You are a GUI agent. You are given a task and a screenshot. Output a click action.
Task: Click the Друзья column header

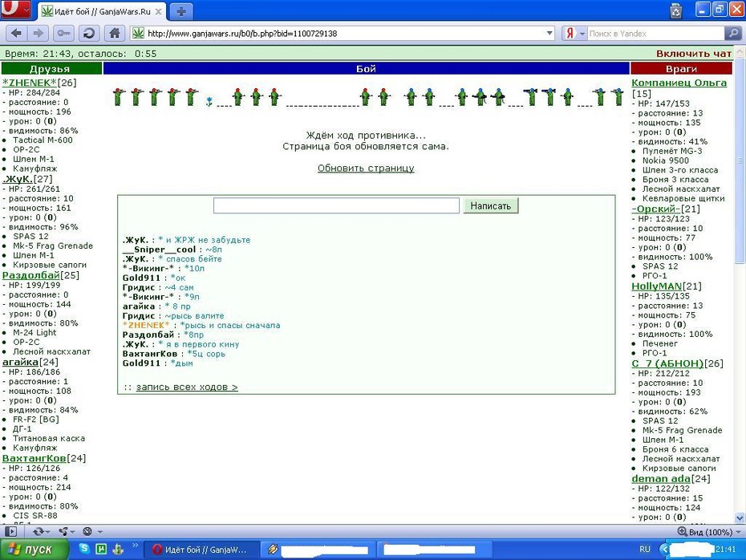click(x=51, y=68)
